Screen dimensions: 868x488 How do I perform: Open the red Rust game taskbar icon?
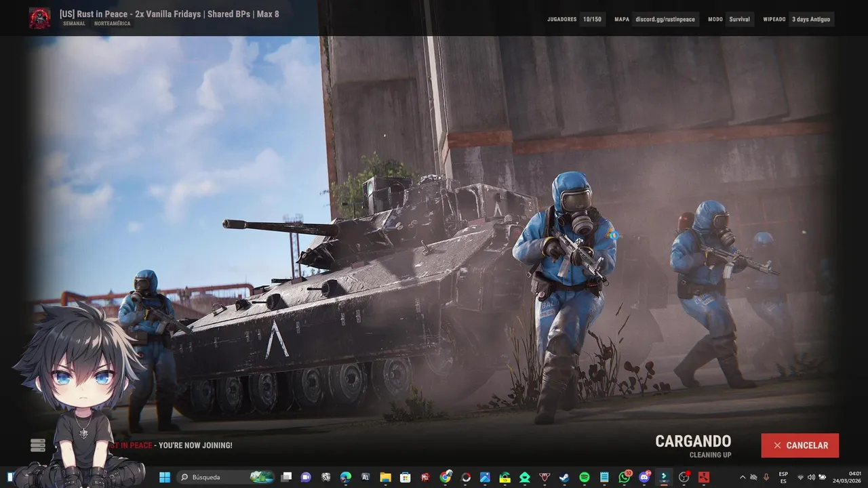704,477
